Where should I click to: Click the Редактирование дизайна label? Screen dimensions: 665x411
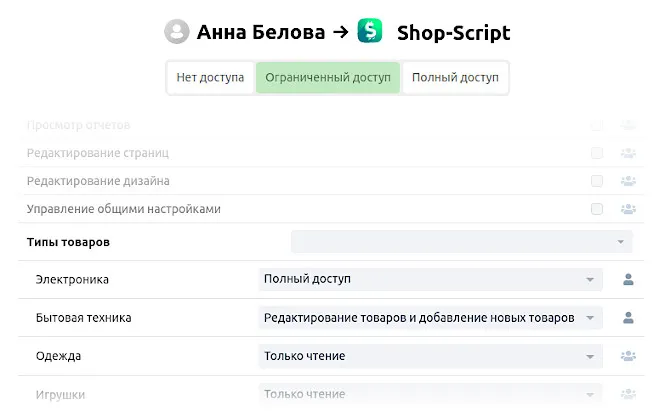[x=98, y=181]
